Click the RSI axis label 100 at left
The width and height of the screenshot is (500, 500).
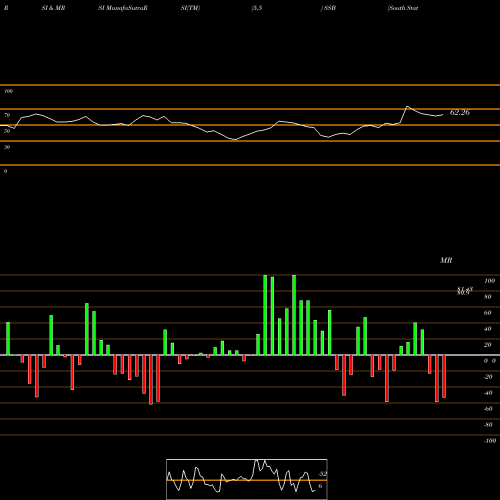[x=8, y=91]
